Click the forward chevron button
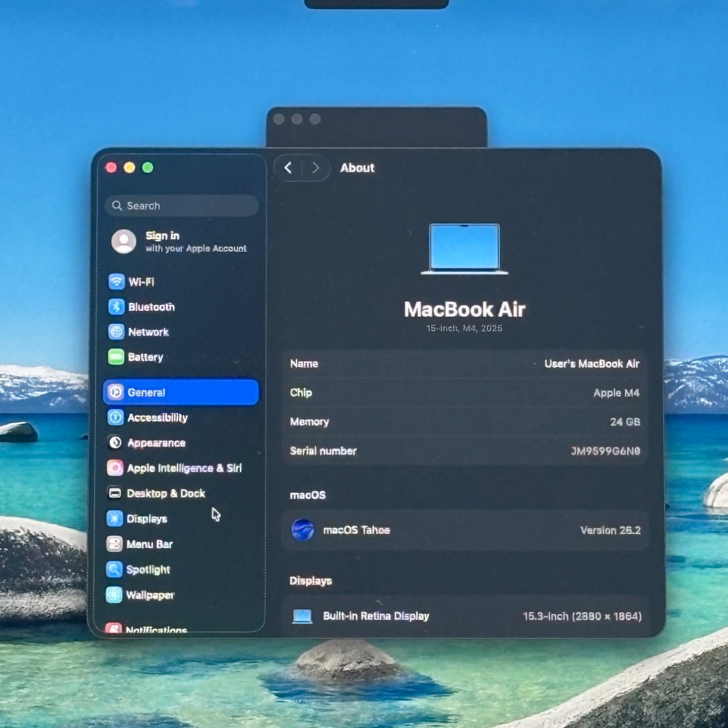The image size is (728, 728). tap(315, 168)
